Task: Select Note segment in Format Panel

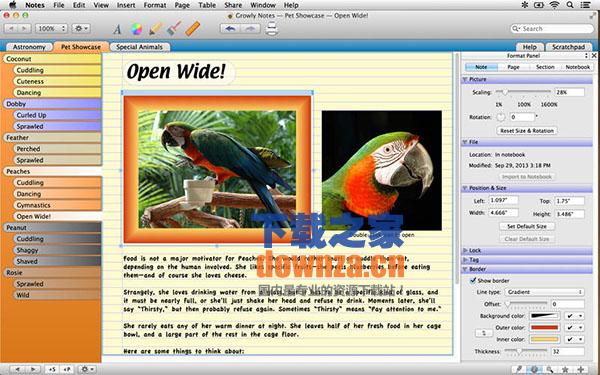Action: [x=481, y=67]
